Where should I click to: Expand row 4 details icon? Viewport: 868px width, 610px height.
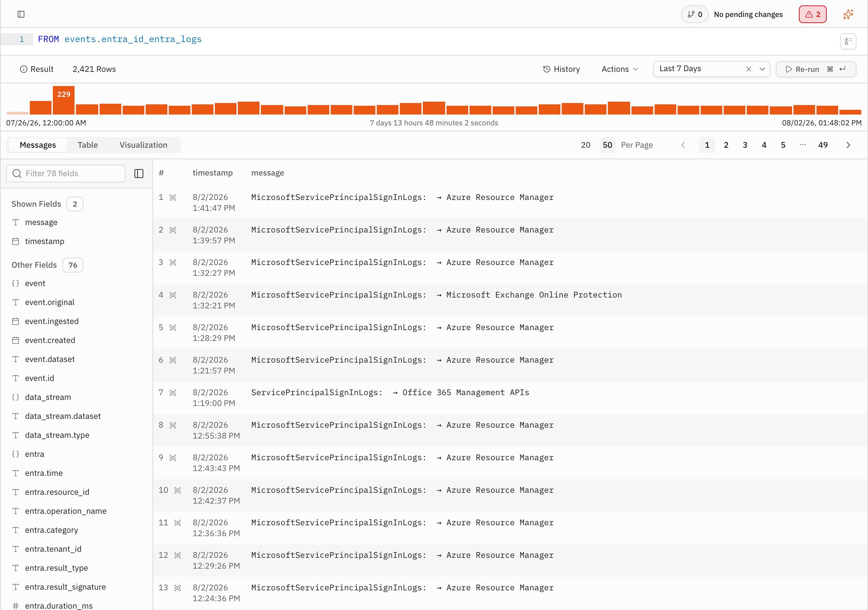(173, 296)
